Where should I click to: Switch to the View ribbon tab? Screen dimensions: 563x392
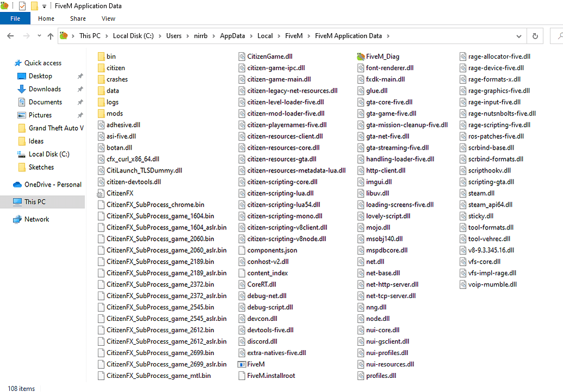(108, 18)
